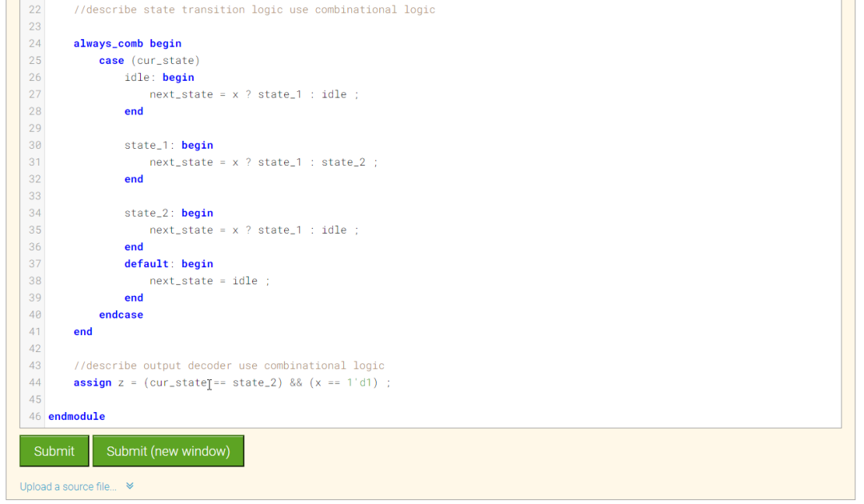Open the Upload a source file link

68,487
